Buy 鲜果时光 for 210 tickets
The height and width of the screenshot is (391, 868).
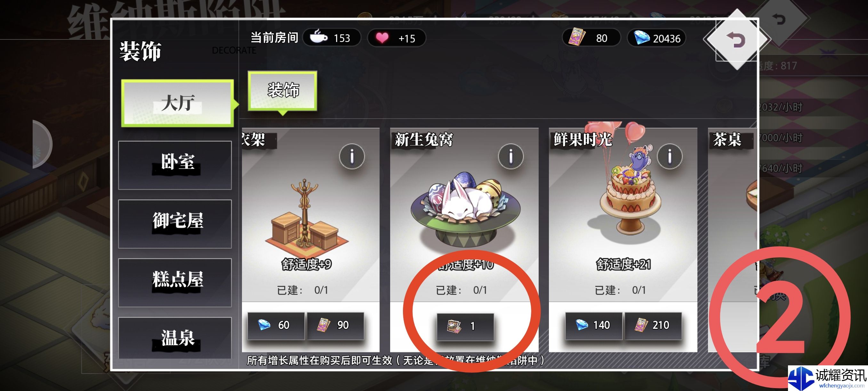click(653, 325)
